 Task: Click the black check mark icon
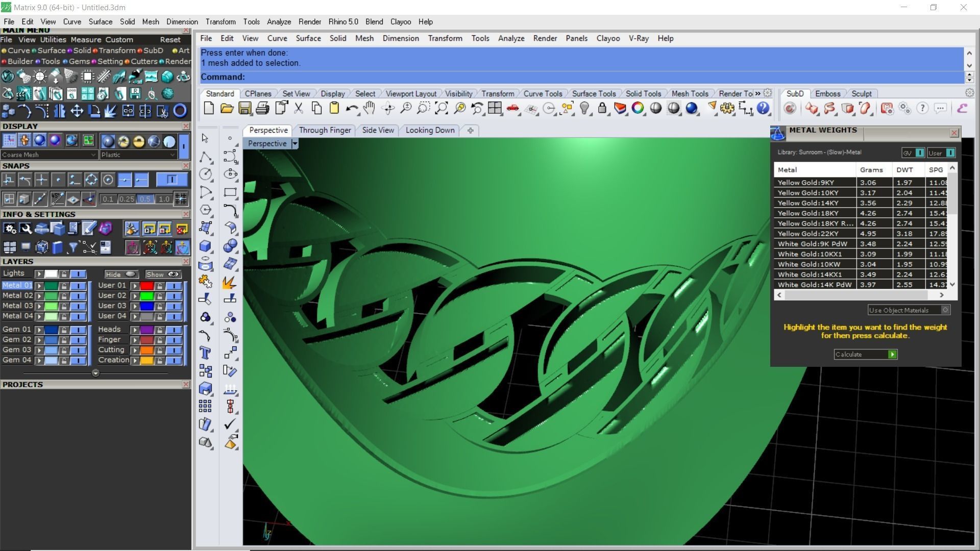point(230,424)
